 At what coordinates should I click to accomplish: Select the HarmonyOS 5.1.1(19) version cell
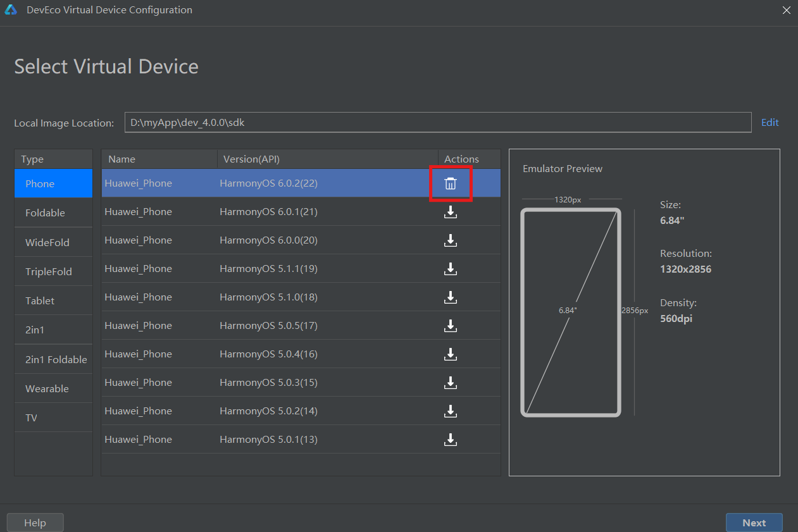[x=268, y=269]
